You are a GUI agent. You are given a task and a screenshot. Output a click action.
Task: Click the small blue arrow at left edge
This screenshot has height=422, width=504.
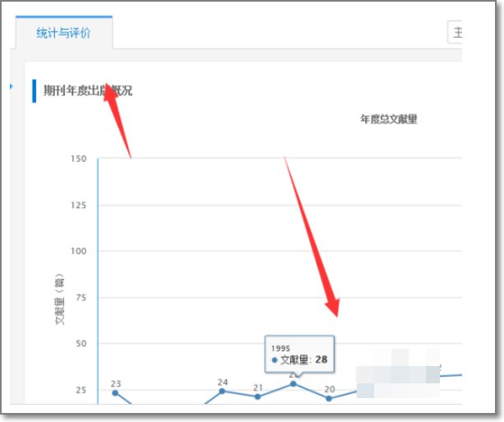point(12,86)
